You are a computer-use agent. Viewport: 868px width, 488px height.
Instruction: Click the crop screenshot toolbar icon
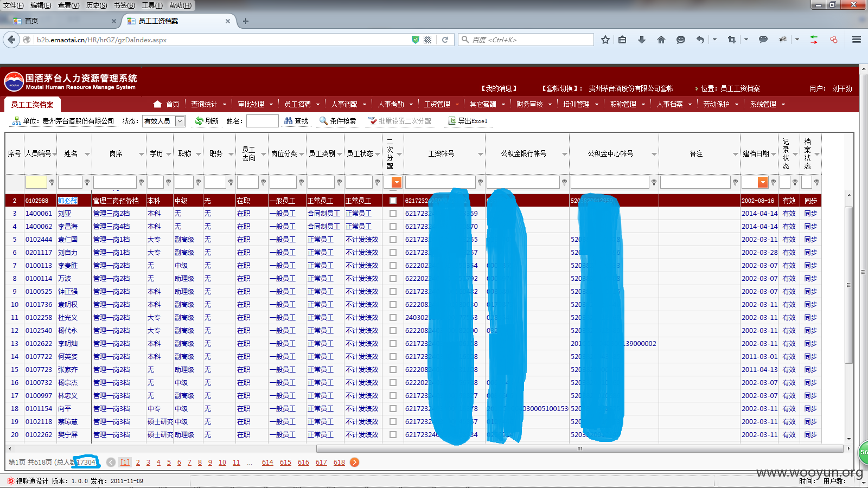732,40
